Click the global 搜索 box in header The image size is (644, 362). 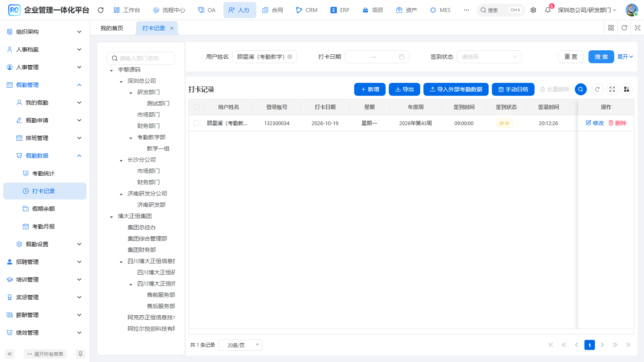click(x=501, y=10)
